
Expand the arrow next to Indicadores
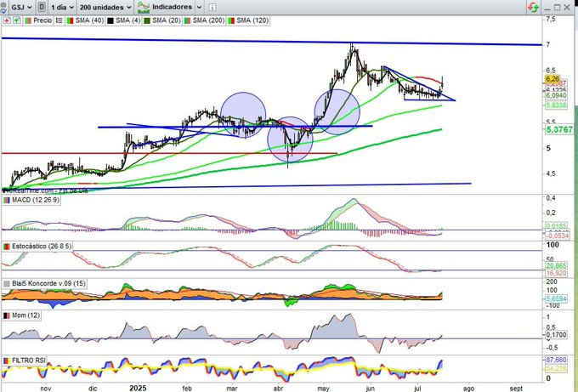[199, 7]
